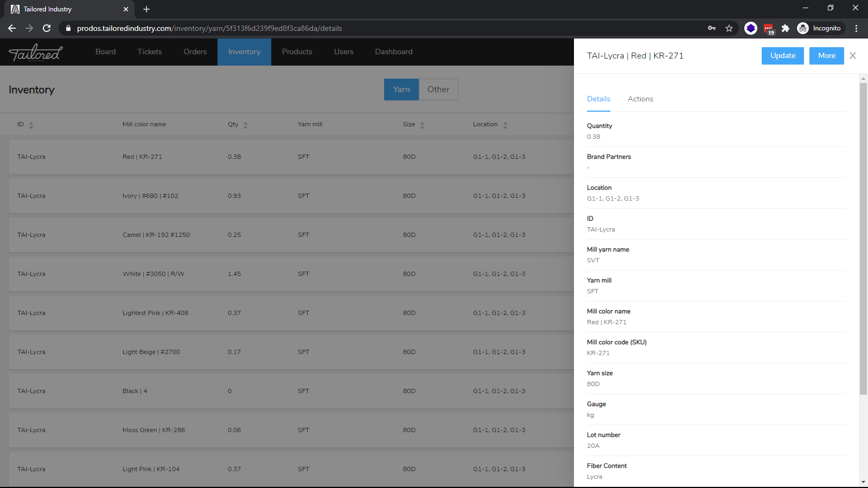Open the Tickets menu
This screenshot has height=488, width=868.
(x=150, y=52)
